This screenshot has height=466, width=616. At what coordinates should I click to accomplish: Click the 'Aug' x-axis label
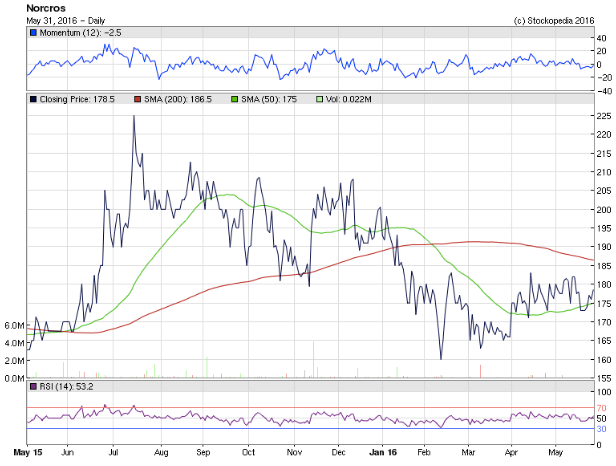[161, 452]
